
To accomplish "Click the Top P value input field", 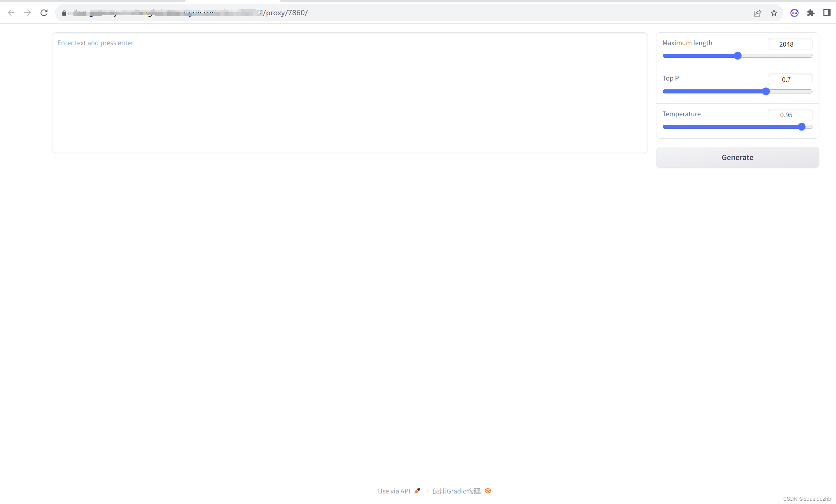I will pos(789,79).
